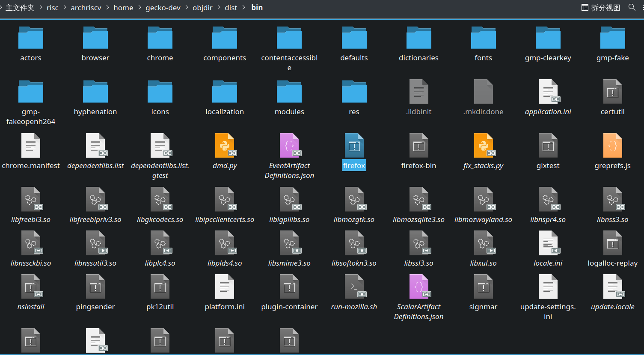Select chrome.manifest file icon

click(x=31, y=145)
